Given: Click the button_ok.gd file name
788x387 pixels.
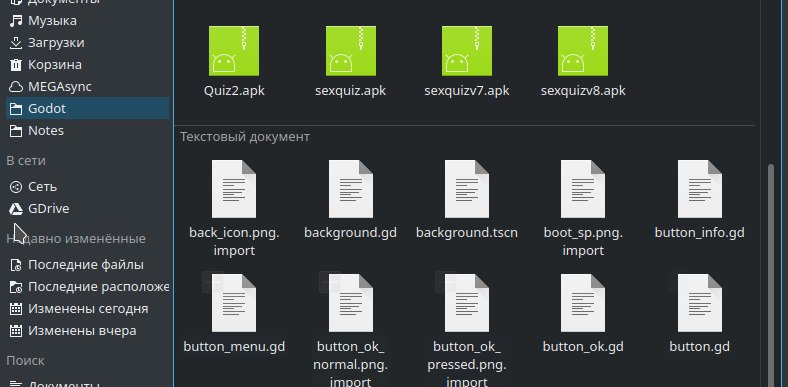Looking at the screenshot, I should point(583,347).
